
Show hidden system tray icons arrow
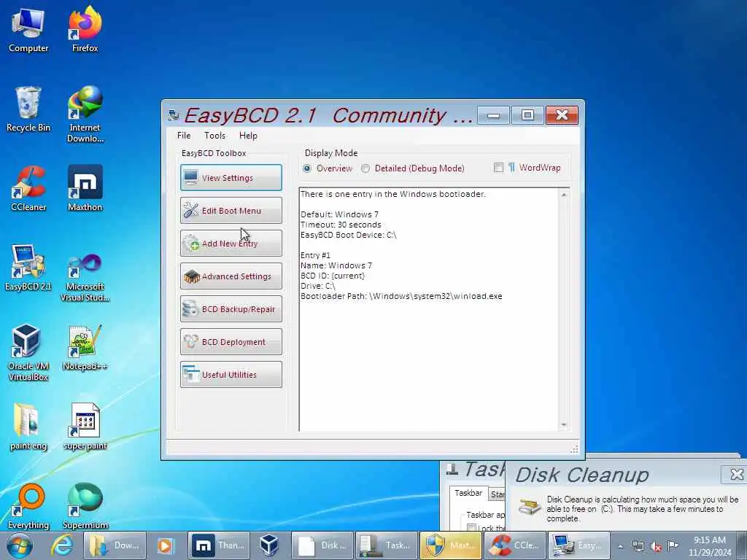coord(620,546)
